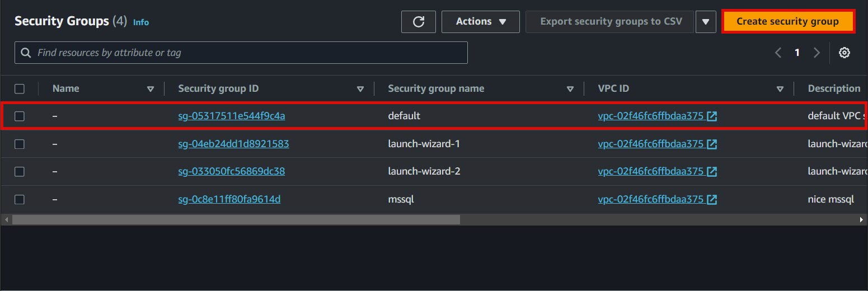Open the Info link beside Security Groups
The height and width of the screenshot is (291, 868).
(x=141, y=22)
